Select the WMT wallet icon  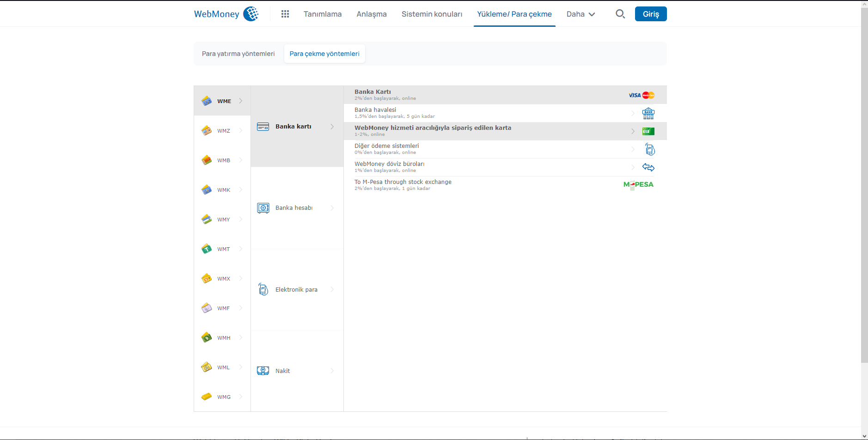coord(207,249)
